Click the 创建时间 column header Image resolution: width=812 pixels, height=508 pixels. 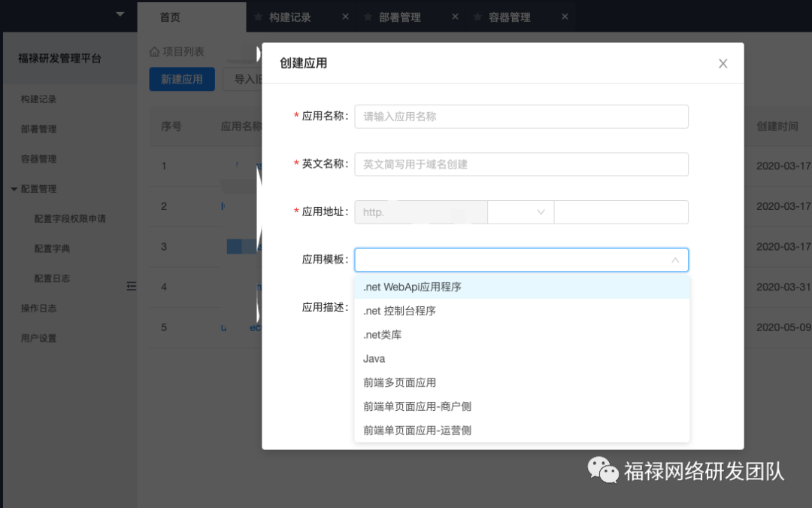tap(777, 126)
